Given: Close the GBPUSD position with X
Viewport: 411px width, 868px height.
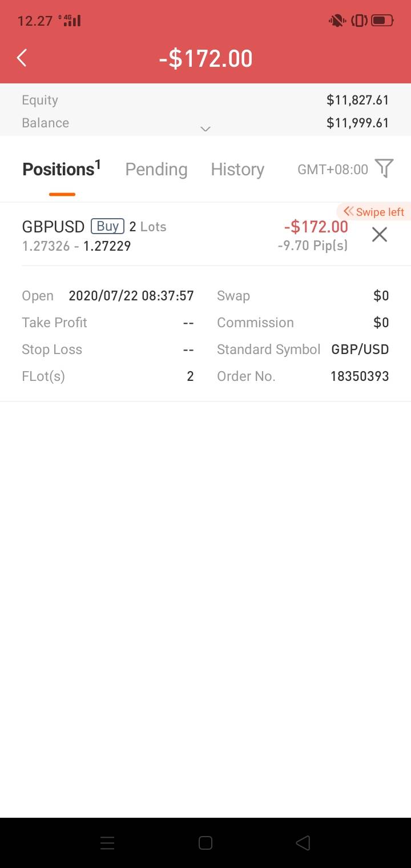Looking at the screenshot, I should tap(379, 235).
